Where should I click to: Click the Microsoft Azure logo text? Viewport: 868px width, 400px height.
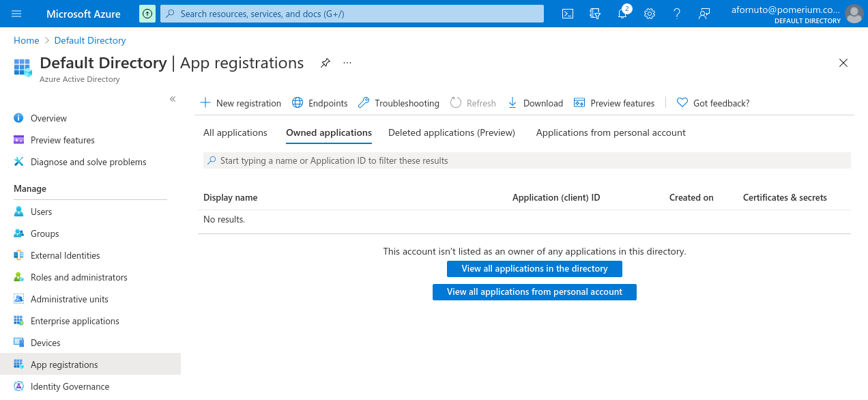tap(83, 14)
